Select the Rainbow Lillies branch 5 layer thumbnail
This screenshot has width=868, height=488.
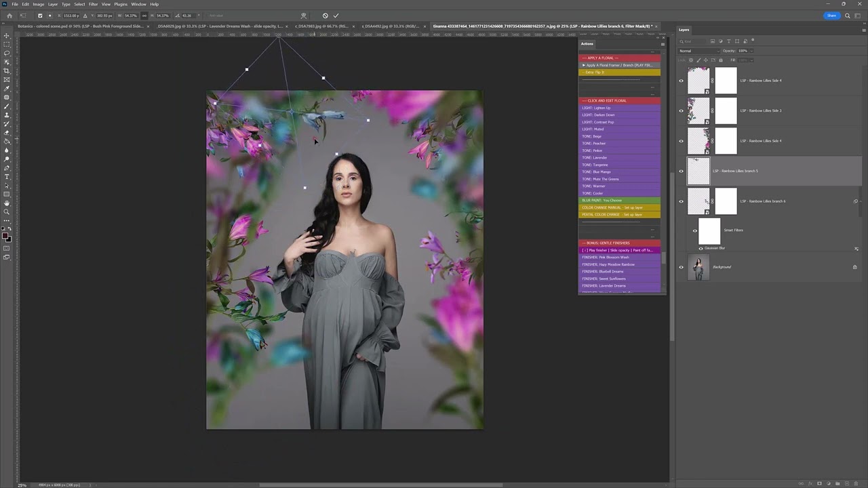coord(698,171)
